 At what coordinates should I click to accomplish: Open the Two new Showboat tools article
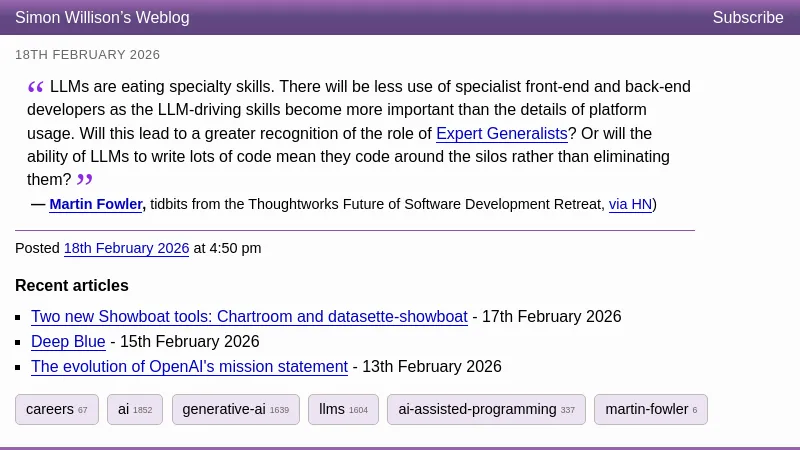pos(249,316)
